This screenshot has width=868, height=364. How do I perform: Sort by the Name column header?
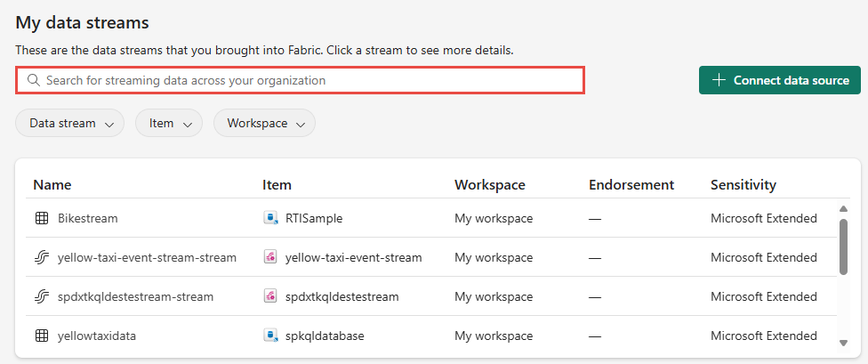(x=52, y=184)
